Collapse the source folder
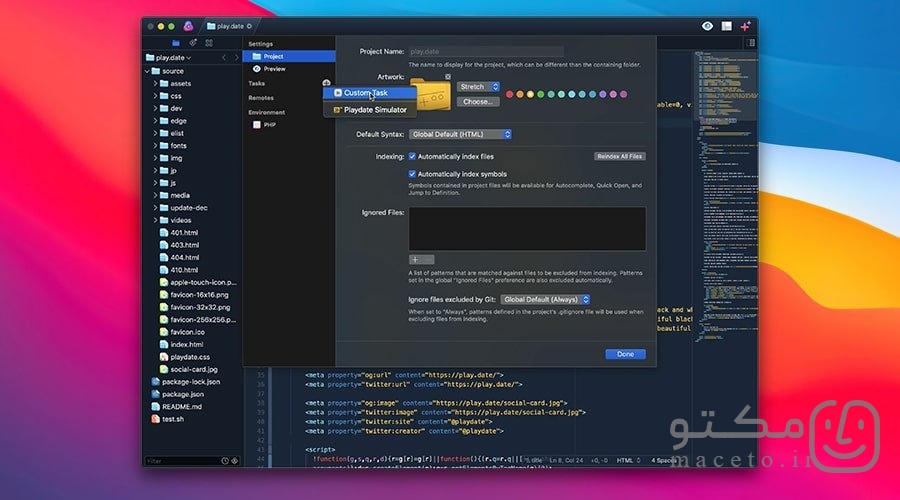Image resolution: width=900 pixels, height=500 pixels. 147,71
